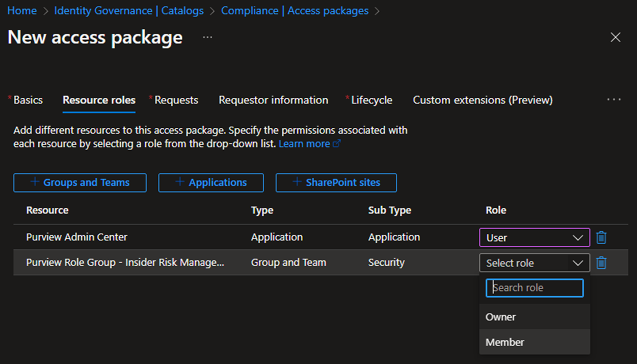Select the Resource roles tab

[99, 100]
